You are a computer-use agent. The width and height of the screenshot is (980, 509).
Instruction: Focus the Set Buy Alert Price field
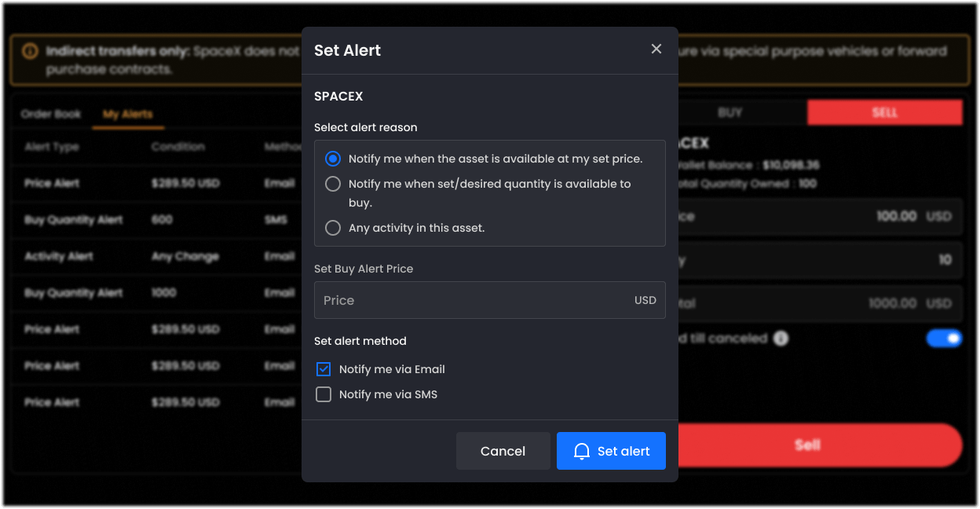point(490,300)
